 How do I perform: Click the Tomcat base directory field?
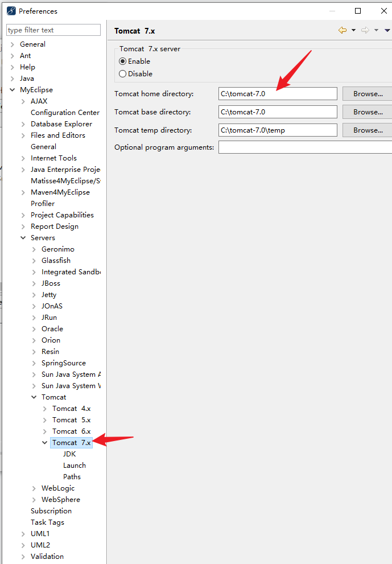(x=278, y=112)
